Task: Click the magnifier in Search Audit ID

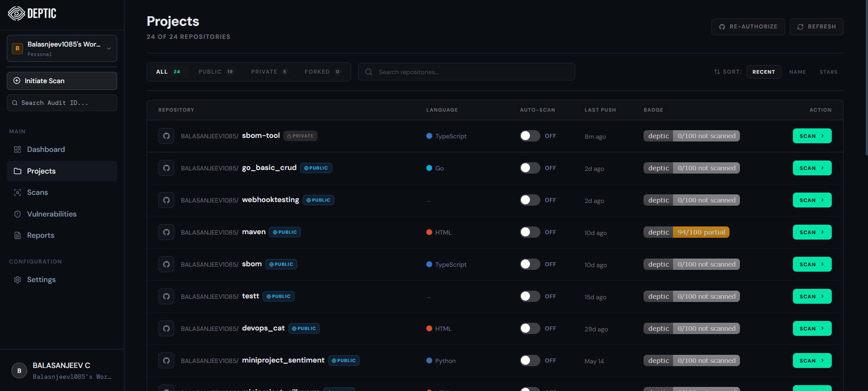Action: [15, 103]
